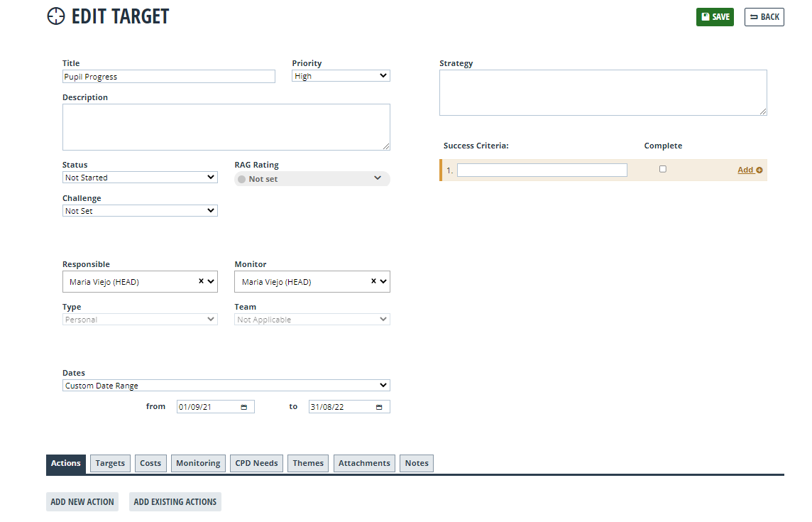Clear the Monitor person with its X icon
Screen dimensions: 812x522
click(x=373, y=281)
